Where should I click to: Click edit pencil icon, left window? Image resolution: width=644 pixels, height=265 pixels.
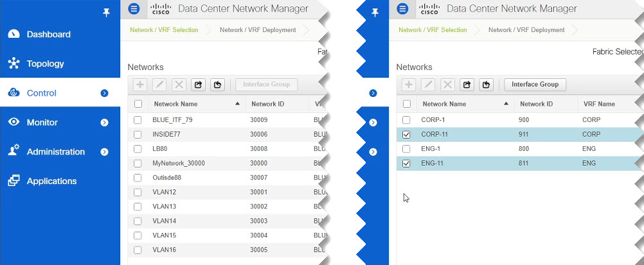click(159, 85)
